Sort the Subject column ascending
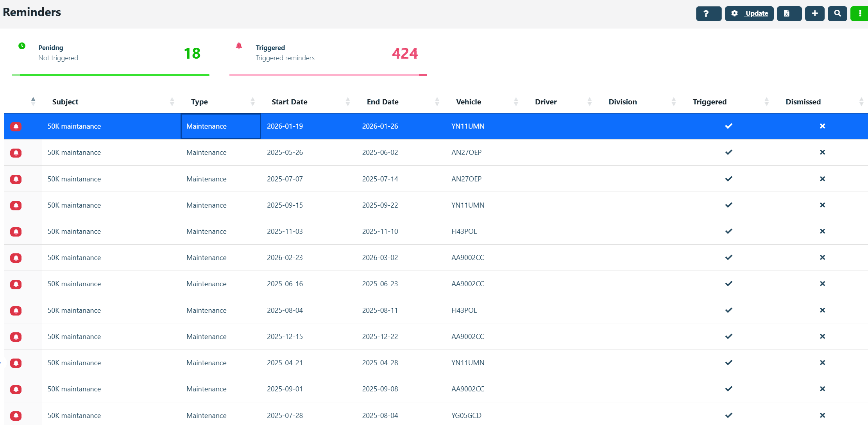 click(172, 99)
